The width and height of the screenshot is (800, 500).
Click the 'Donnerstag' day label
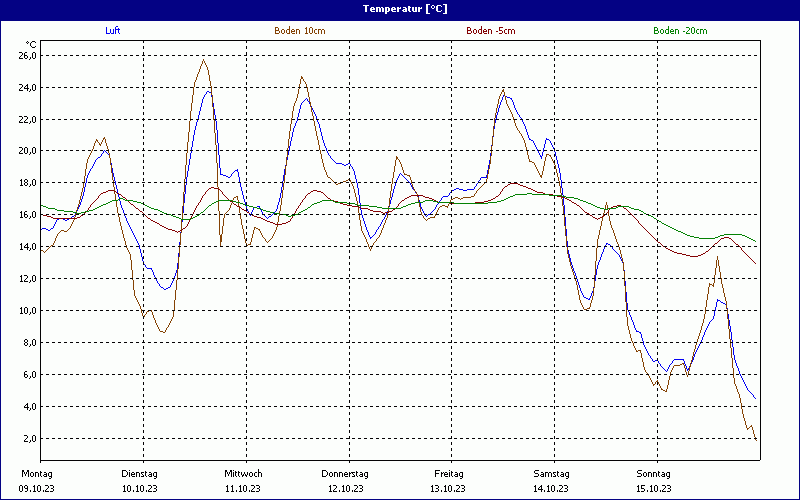(x=345, y=473)
